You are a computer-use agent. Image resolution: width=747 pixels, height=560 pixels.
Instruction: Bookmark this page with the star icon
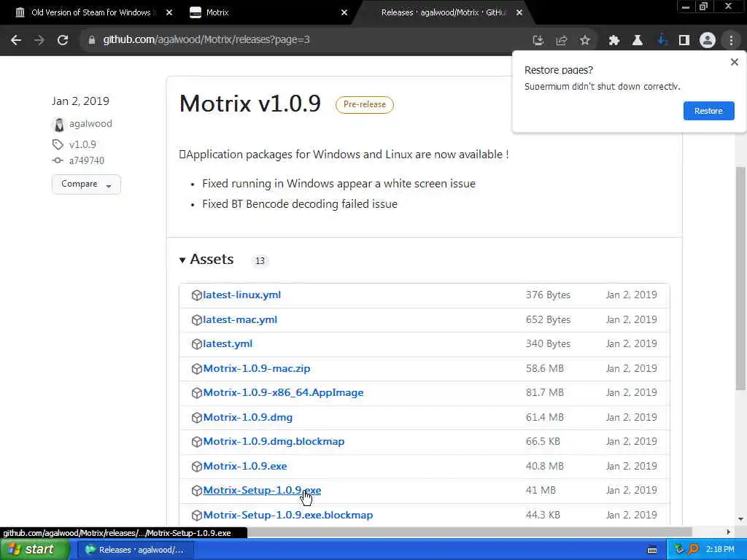click(585, 41)
